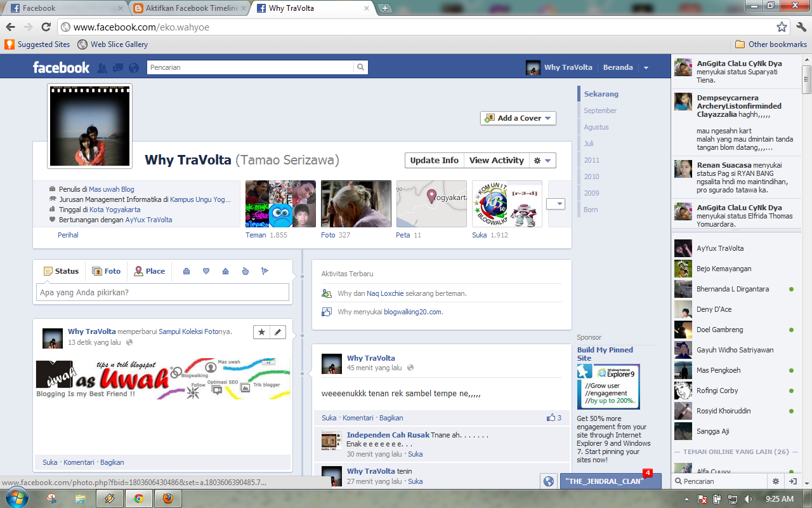Jump to 2011 on the timeline slider
Viewport: 812px width, 508px height.
click(x=591, y=161)
